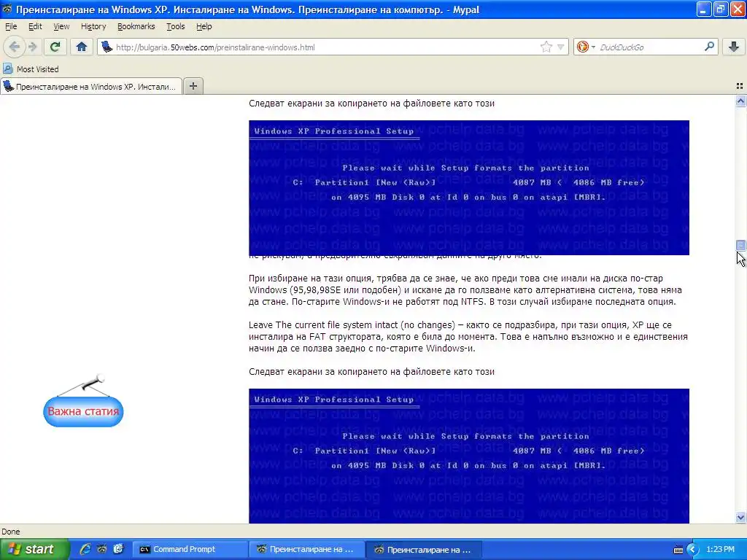Screen dimensions: 747x560
Task: Click the lower Windows XP Setup screenshot
Action: click(469, 456)
